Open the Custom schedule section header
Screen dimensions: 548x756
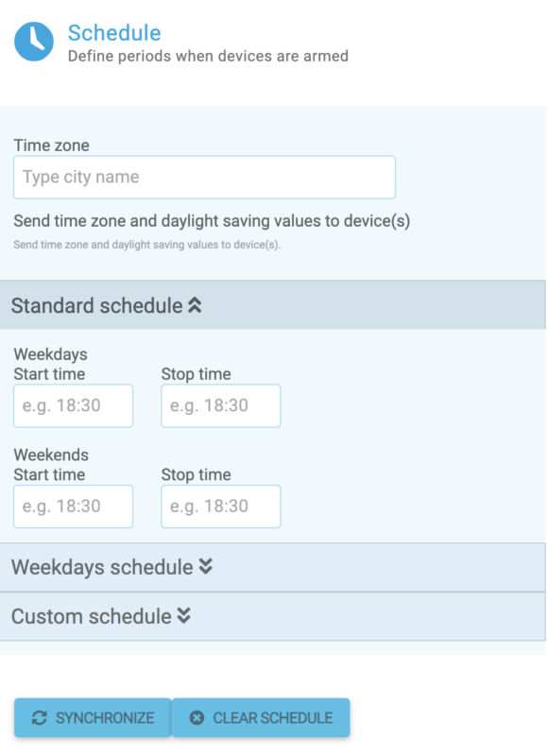tap(273, 616)
